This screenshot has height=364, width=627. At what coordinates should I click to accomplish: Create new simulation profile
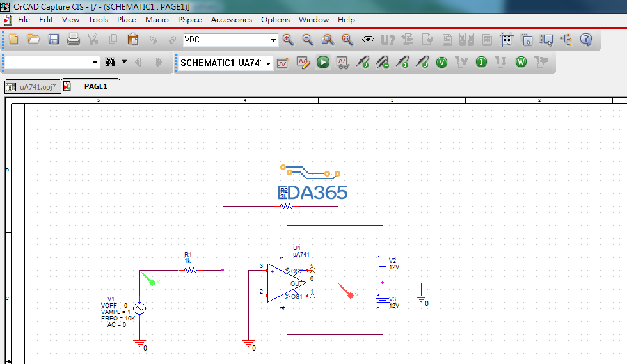283,63
